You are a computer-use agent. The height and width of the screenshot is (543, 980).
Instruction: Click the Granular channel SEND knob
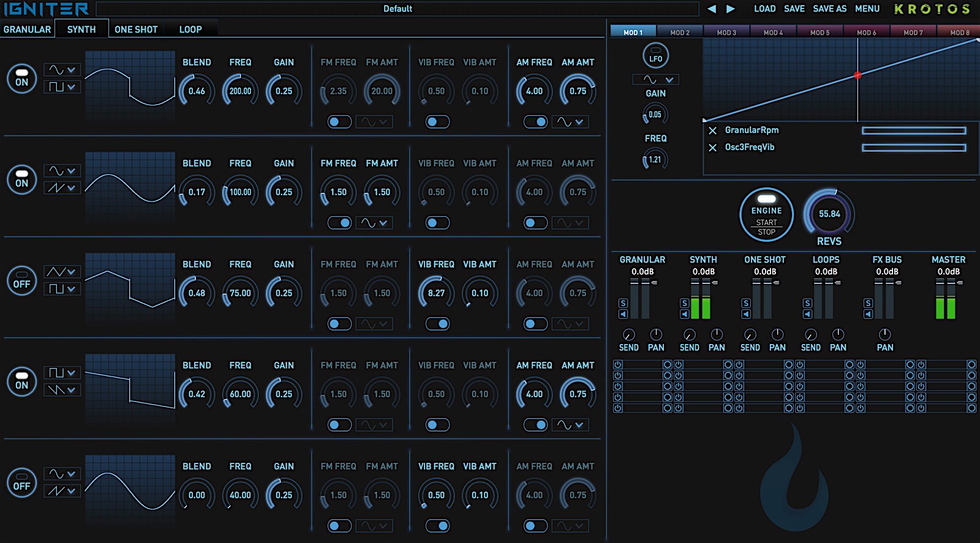coord(628,335)
